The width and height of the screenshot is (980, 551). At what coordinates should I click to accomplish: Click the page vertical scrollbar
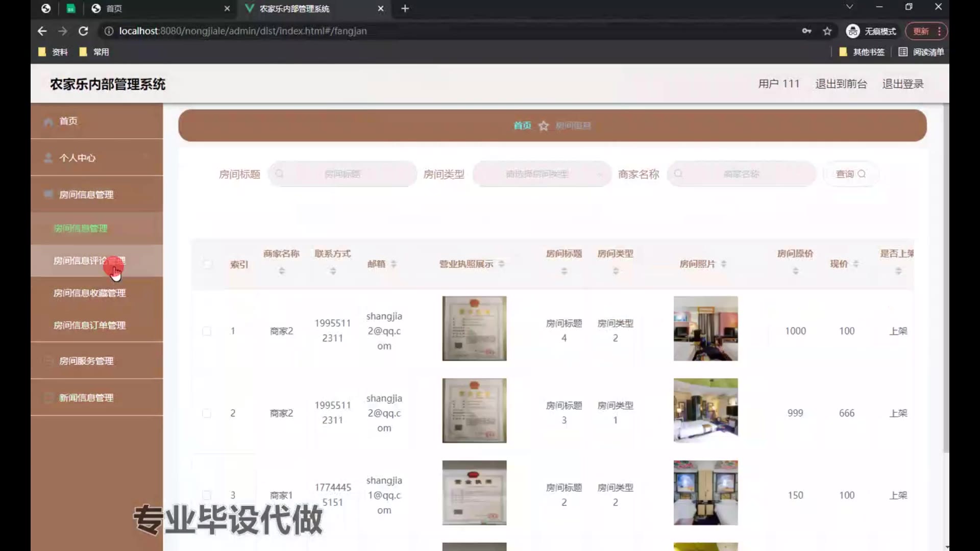coord(946,278)
